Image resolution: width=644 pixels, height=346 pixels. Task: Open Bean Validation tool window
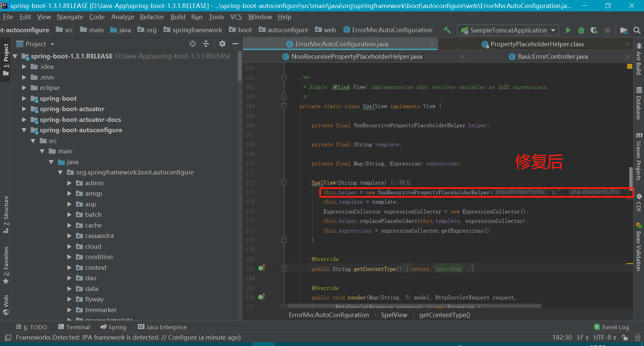coord(639,247)
